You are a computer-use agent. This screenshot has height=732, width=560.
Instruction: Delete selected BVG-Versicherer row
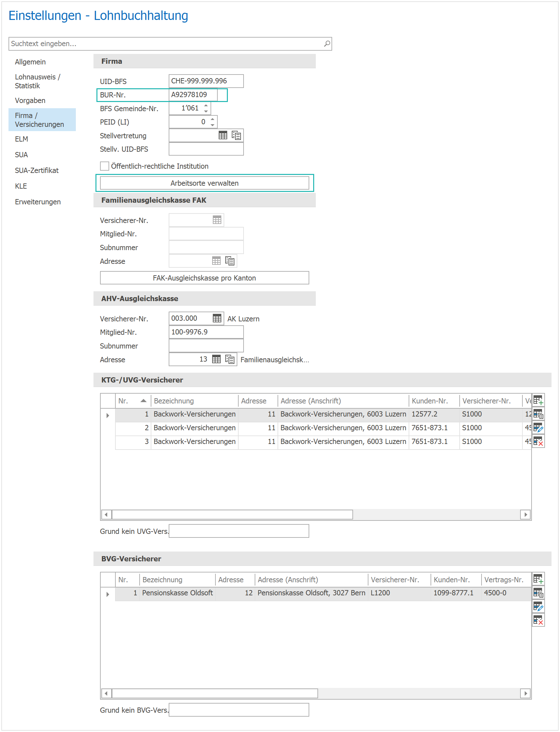538,620
